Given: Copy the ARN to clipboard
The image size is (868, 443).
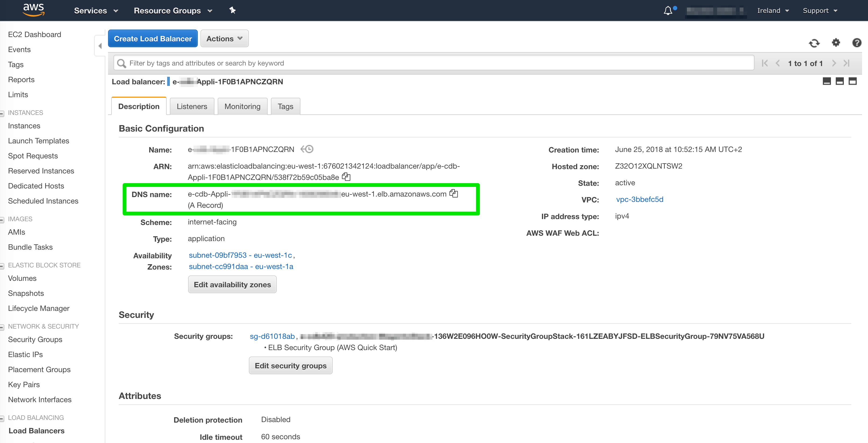Looking at the screenshot, I should pos(346,177).
